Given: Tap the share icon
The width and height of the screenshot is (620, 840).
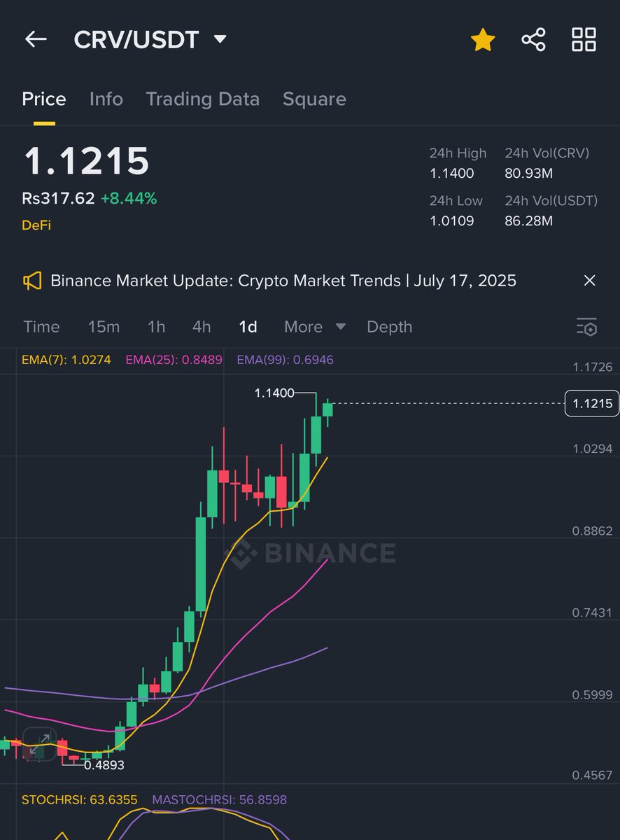Looking at the screenshot, I should pyautogui.click(x=533, y=39).
